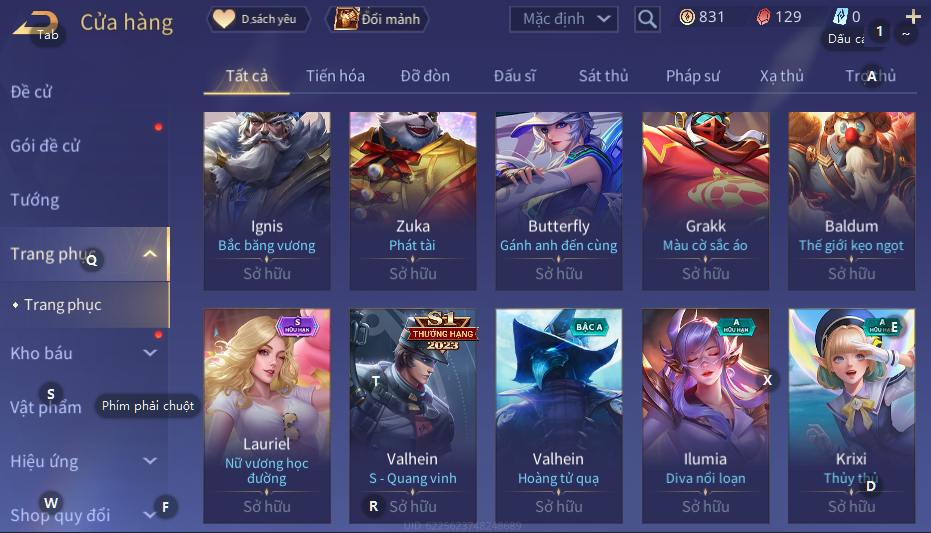931x533 pixels.
Task: Open the Mặc định sort dropdown
Action: pyautogui.click(x=563, y=19)
